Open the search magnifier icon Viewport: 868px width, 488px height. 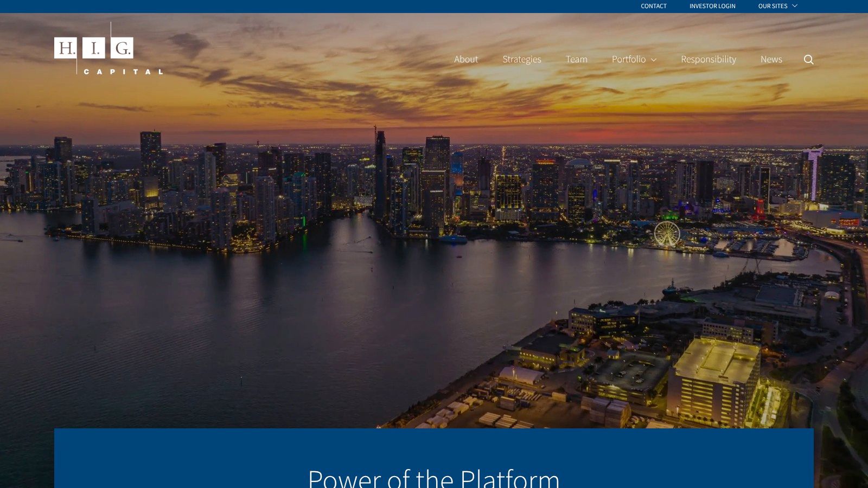(808, 60)
